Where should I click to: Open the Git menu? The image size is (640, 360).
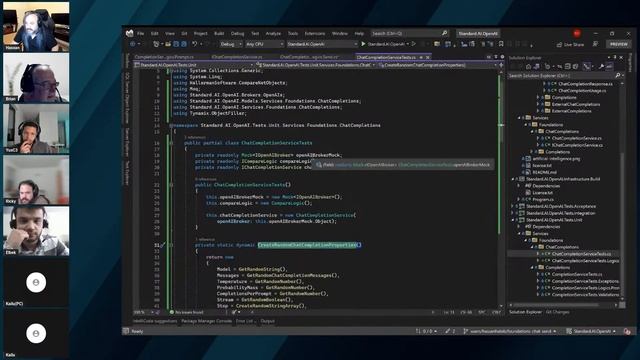pyautogui.click(x=184, y=33)
